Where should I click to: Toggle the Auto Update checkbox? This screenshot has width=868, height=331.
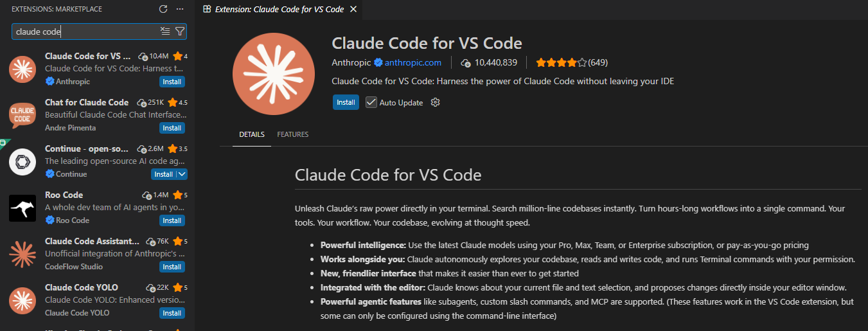tap(371, 102)
